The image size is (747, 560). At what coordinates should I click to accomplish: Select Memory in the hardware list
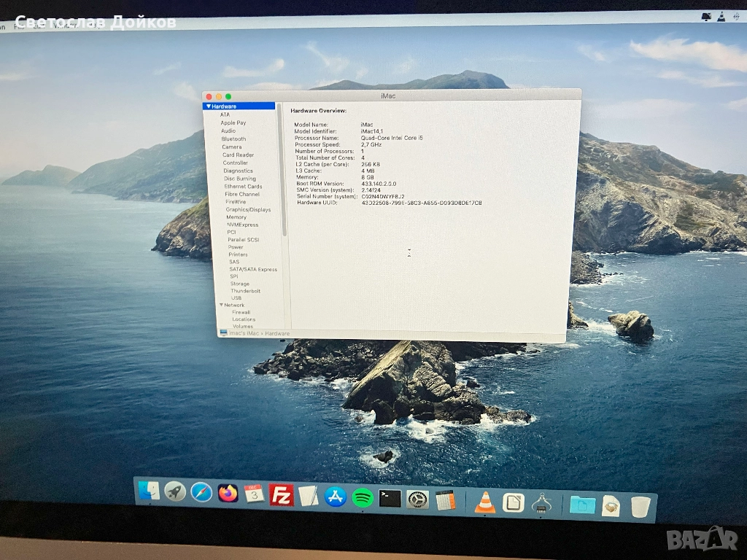click(x=236, y=217)
